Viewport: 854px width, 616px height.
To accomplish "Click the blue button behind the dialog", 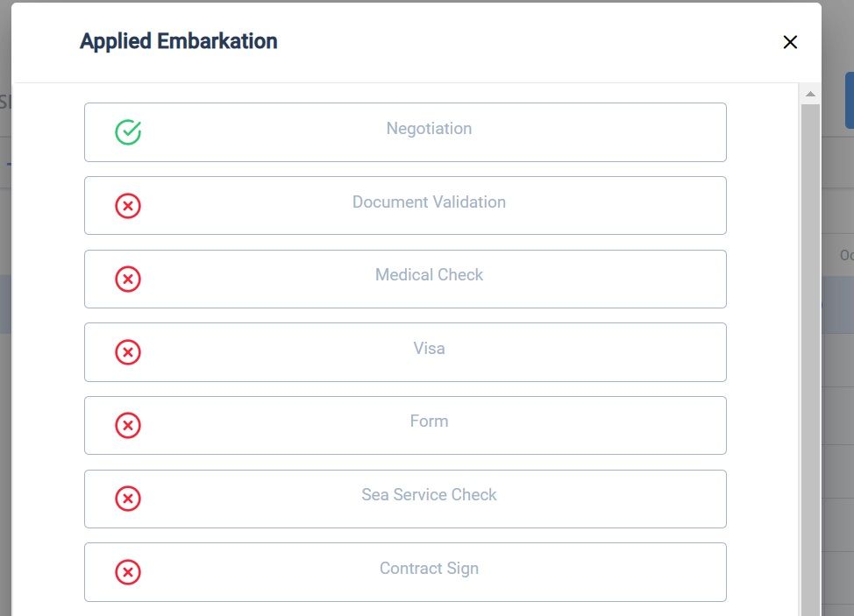I will [849, 100].
